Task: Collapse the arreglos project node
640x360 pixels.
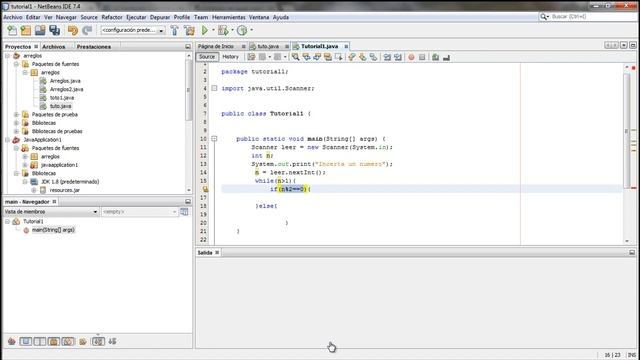Action: pos(7,56)
